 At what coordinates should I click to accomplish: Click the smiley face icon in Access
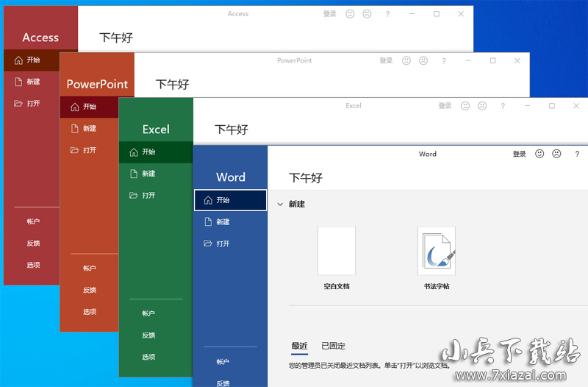click(x=350, y=14)
